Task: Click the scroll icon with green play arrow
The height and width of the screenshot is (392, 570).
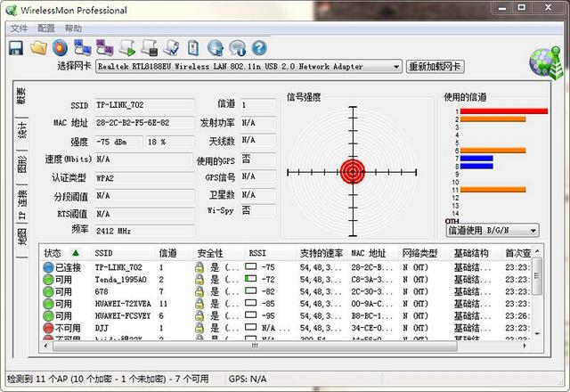Action: pos(126,47)
